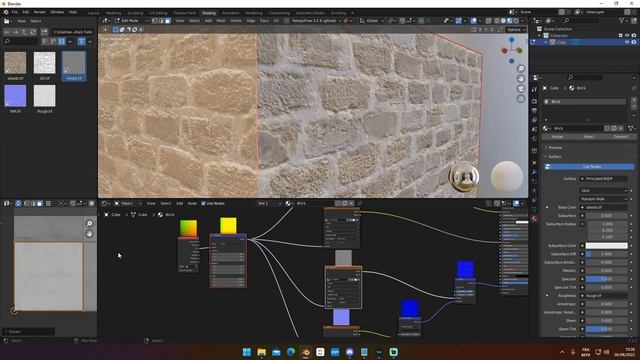This screenshot has width=640, height=360.
Task: Toggle Use Nodes checkbox in node editor
Action: click(x=203, y=203)
